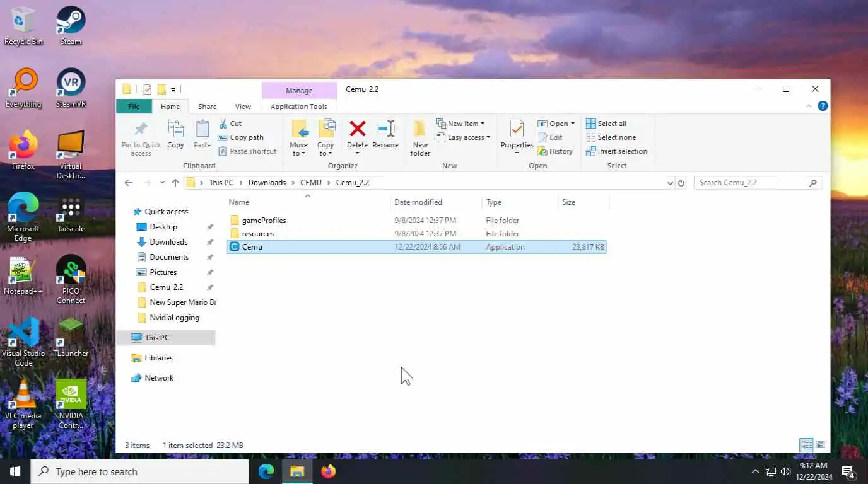Open Quick access in navigation pane
Screen dimensions: 868x484
click(166, 212)
